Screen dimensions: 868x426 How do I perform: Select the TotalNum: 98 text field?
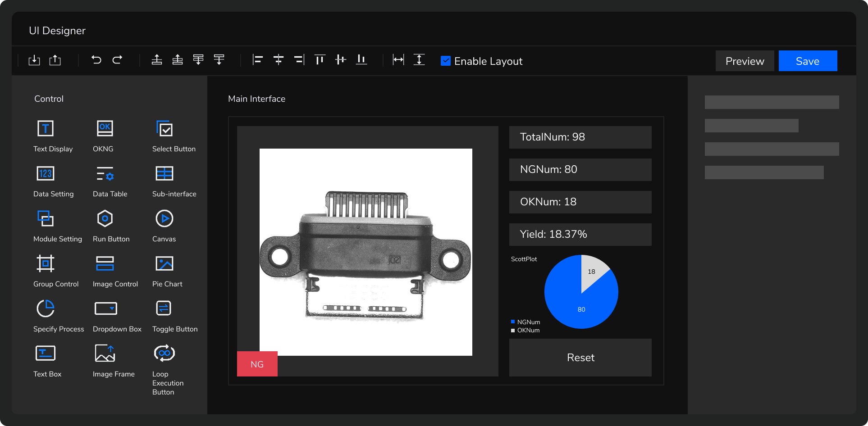tap(580, 137)
